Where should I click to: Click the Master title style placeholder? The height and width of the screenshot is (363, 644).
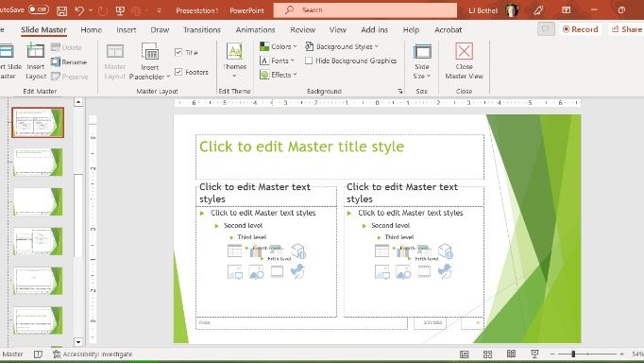[x=340, y=157]
